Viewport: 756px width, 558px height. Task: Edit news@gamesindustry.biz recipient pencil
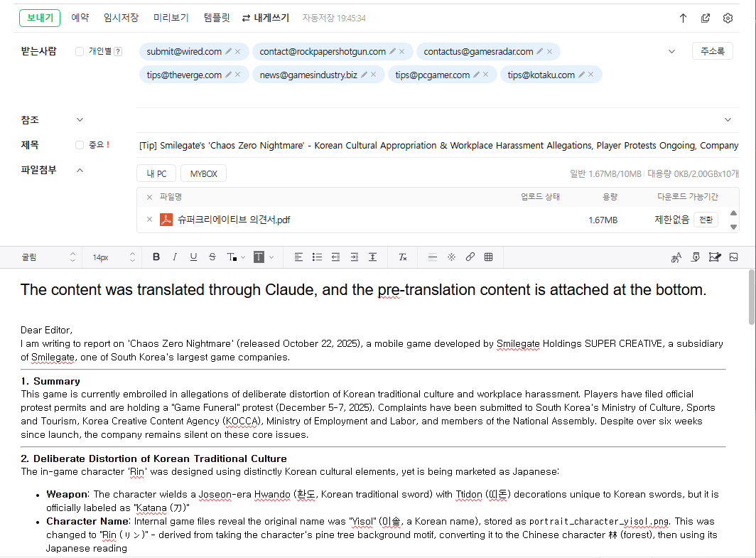[x=364, y=74]
